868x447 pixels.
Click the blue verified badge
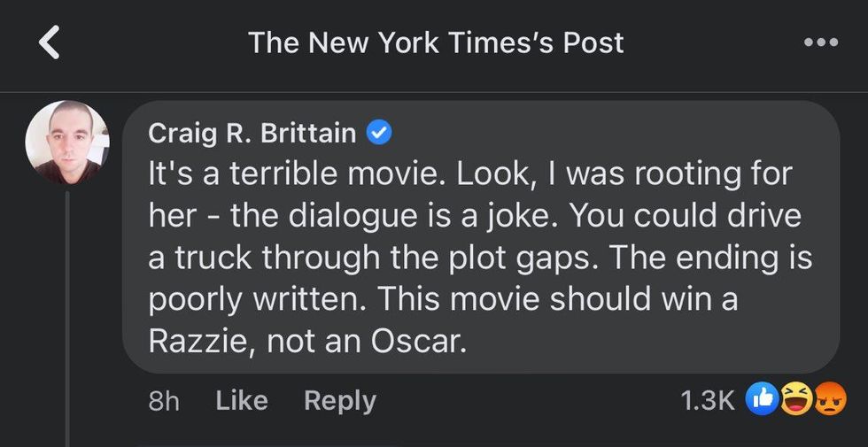pyautogui.click(x=380, y=134)
